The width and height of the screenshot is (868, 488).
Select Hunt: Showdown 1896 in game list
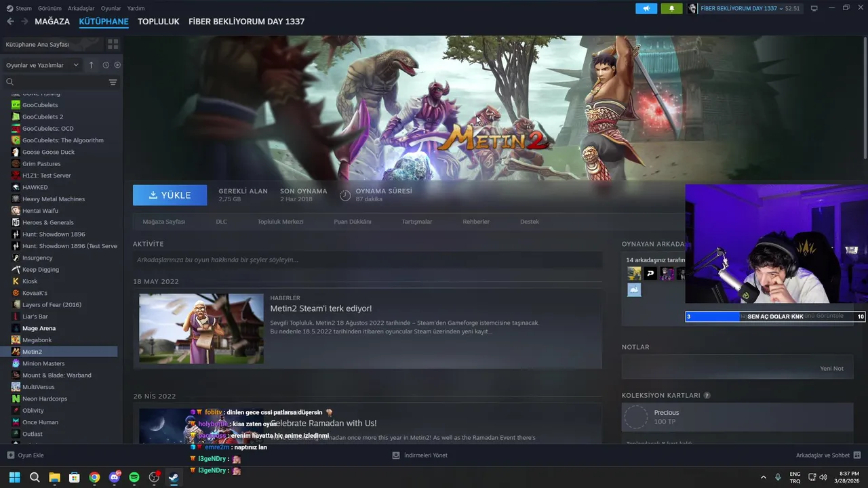coord(54,234)
